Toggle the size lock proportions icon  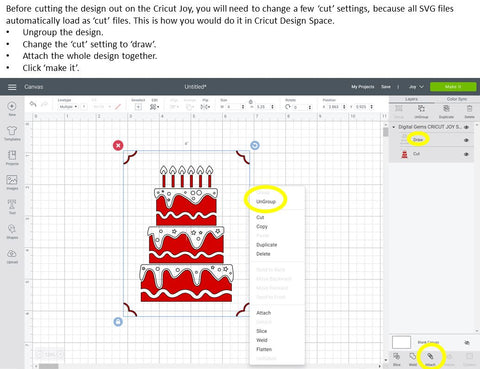coord(251,102)
